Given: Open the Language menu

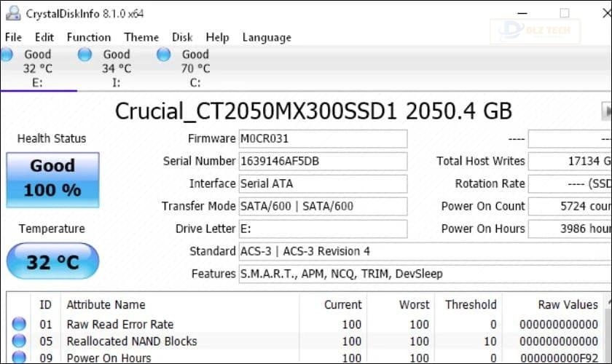Looking at the screenshot, I should (267, 37).
